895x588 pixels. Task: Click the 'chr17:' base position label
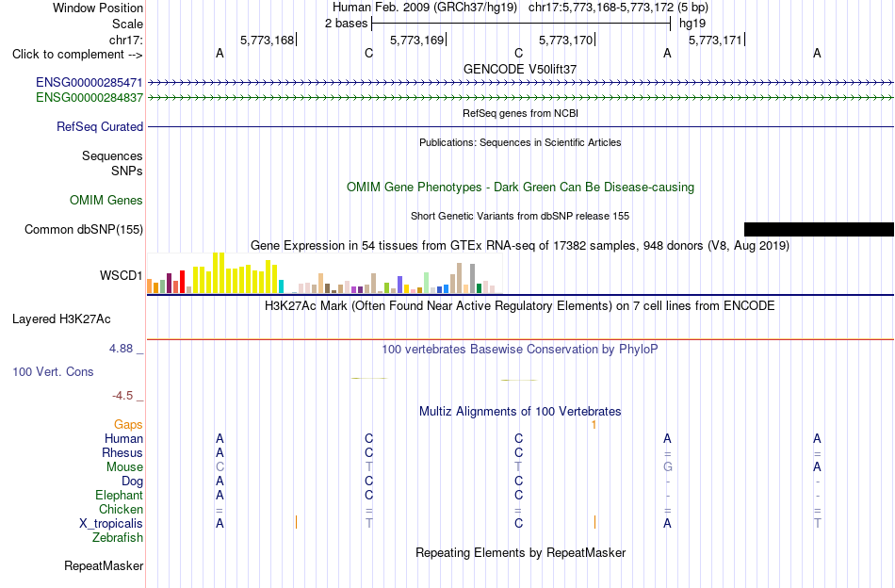125,40
